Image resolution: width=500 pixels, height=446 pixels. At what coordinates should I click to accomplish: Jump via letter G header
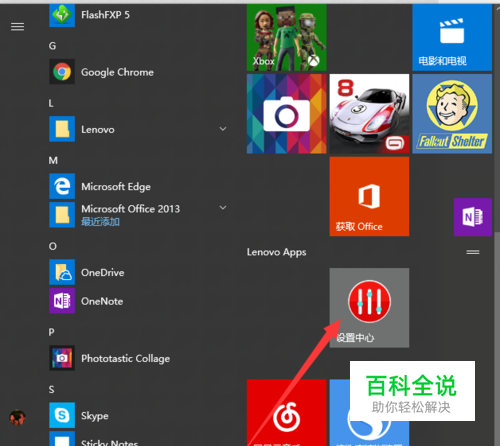[52, 46]
